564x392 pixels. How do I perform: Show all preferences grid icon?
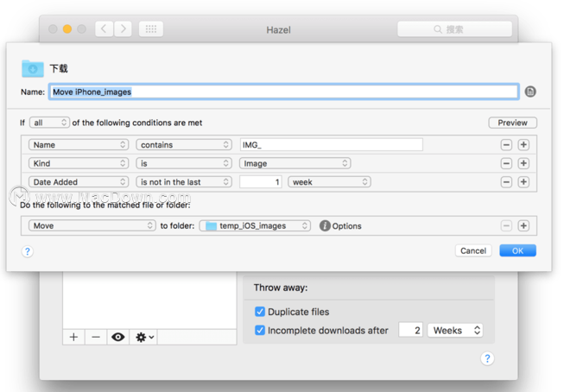point(151,28)
